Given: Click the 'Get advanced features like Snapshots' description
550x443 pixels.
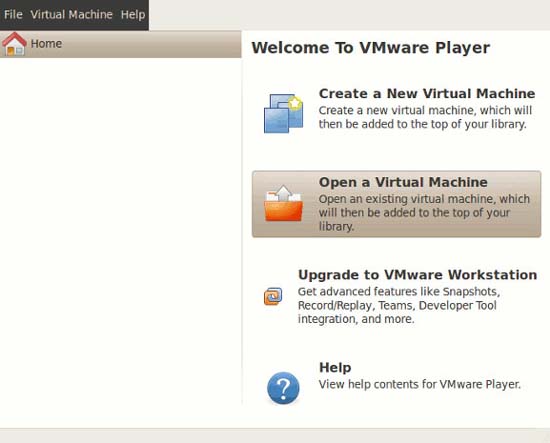Looking at the screenshot, I should (399, 306).
